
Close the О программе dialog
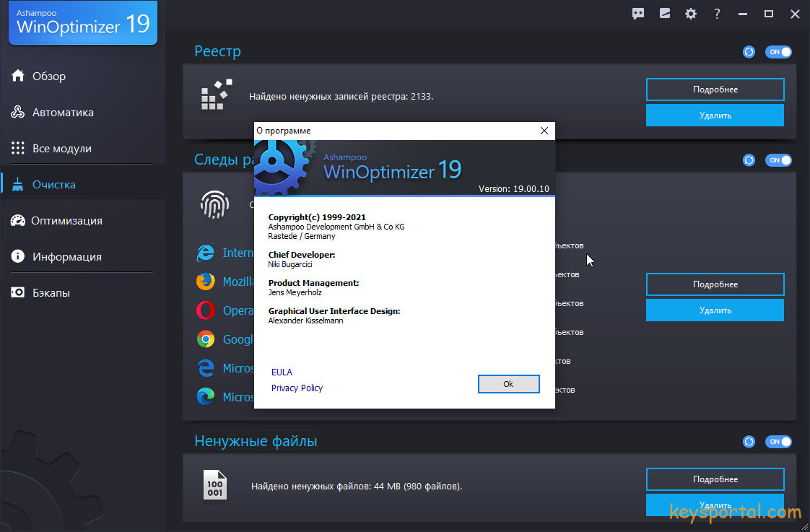(x=544, y=131)
